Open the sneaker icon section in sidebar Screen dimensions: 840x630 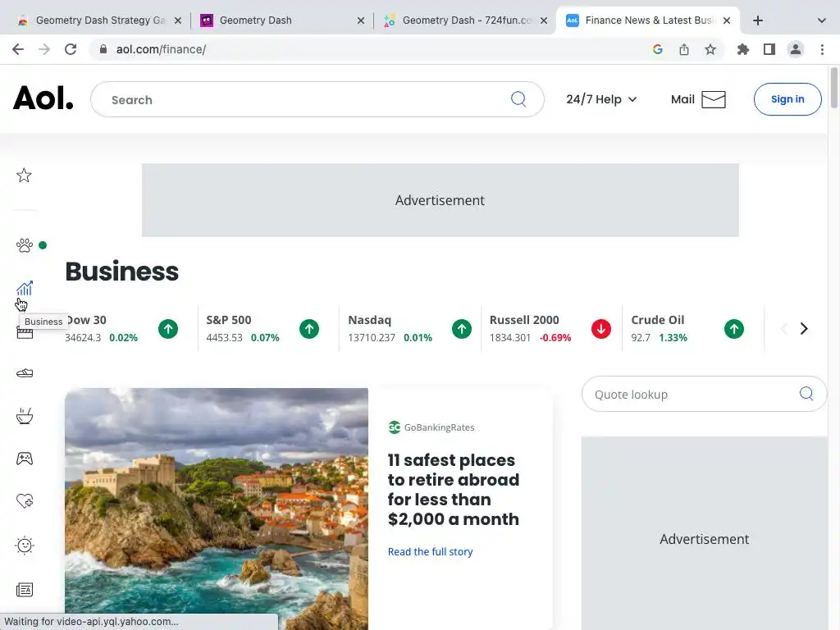(x=25, y=373)
